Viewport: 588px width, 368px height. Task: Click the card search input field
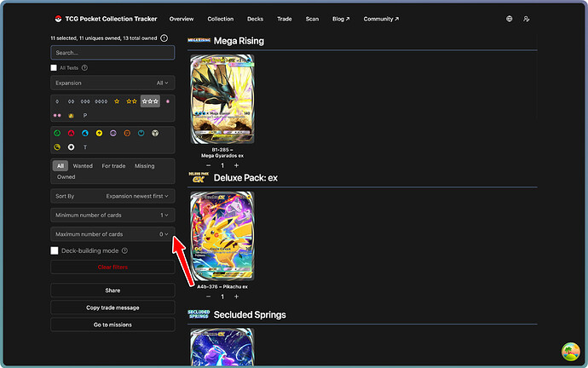pyautogui.click(x=112, y=53)
